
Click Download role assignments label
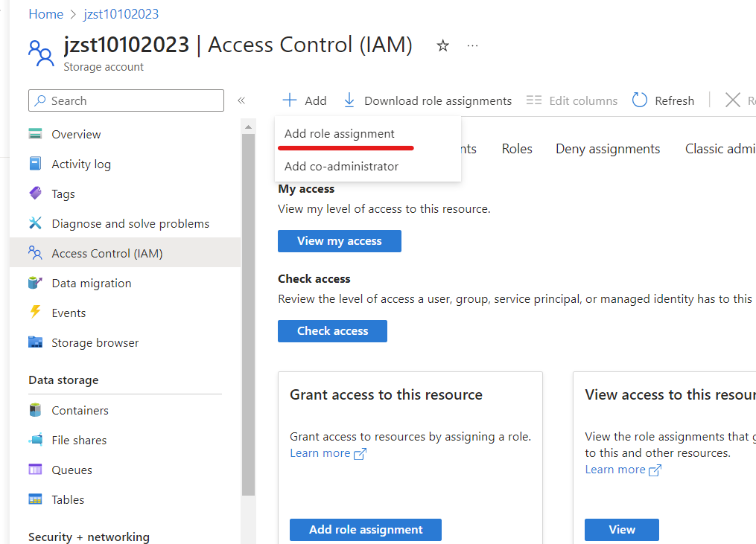438,100
